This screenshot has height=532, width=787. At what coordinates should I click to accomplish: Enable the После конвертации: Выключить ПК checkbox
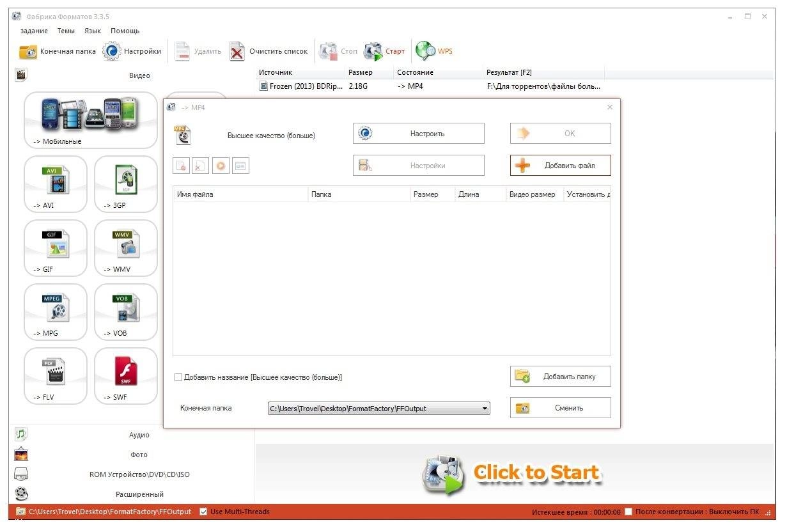coord(628,512)
